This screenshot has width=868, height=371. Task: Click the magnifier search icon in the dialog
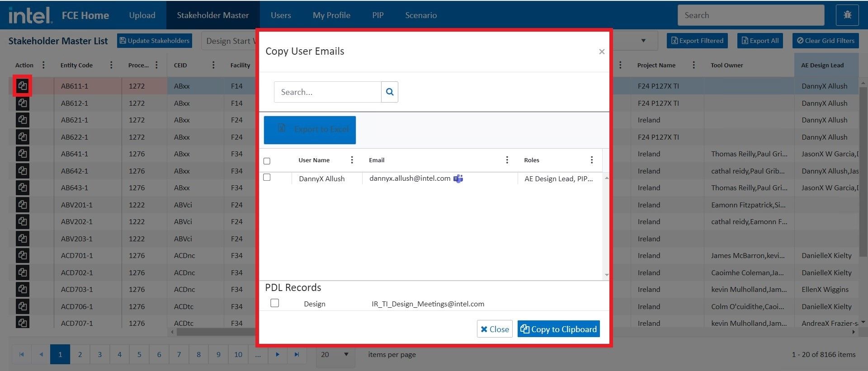click(x=389, y=92)
